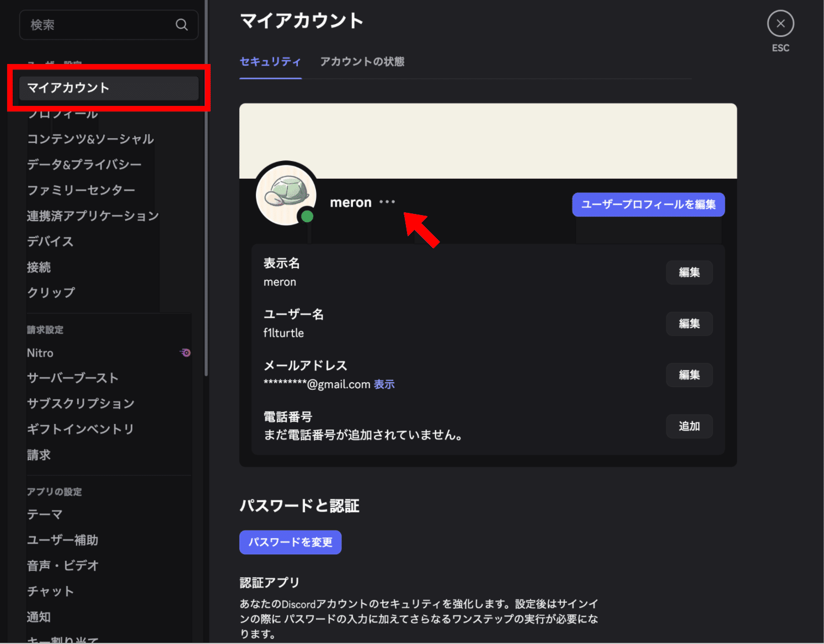Click the green online status indicator
The width and height of the screenshot is (824, 644).
point(307,217)
